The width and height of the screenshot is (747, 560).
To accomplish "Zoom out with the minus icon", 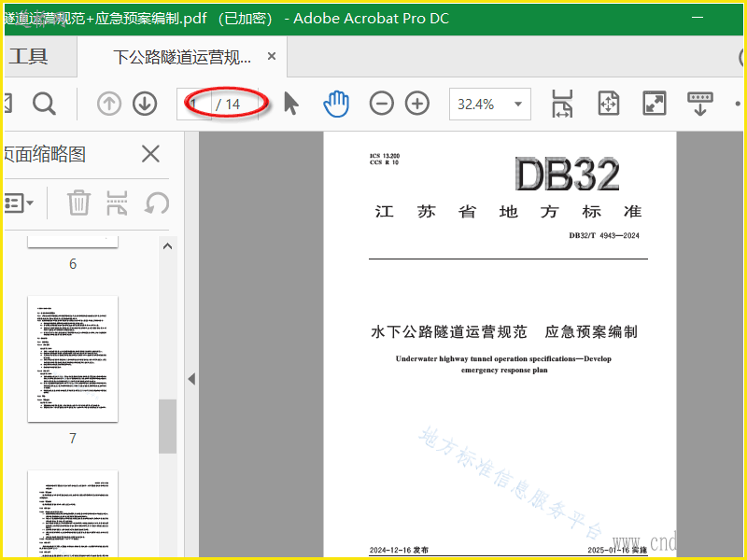I will tap(382, 104).
